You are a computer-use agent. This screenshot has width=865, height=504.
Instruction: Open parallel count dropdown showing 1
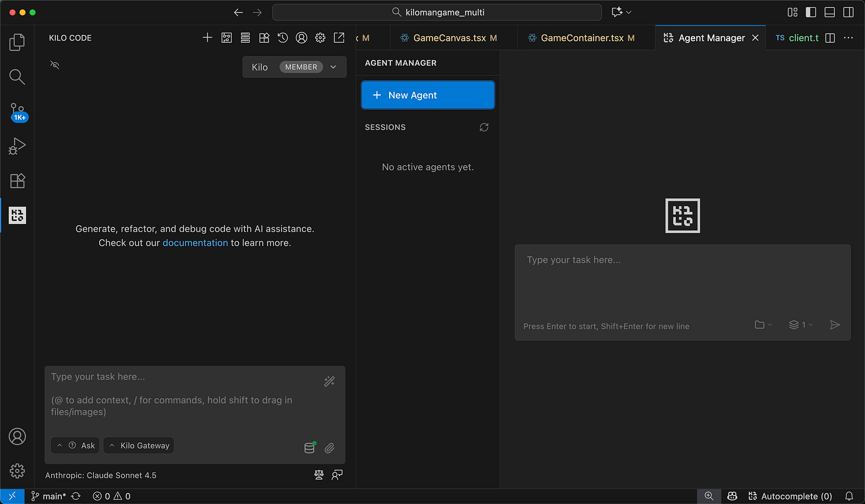(801, 325)
